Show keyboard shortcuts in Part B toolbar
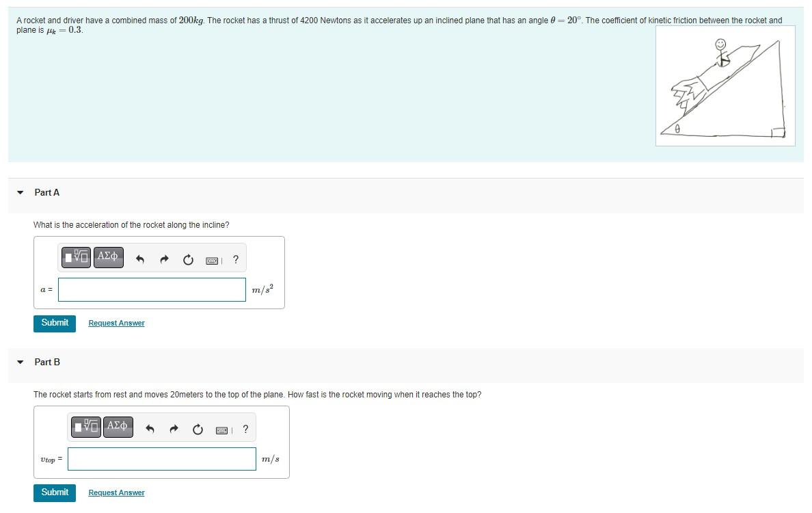The height and width of the screenshot is (513, 812). click(221, 430)
